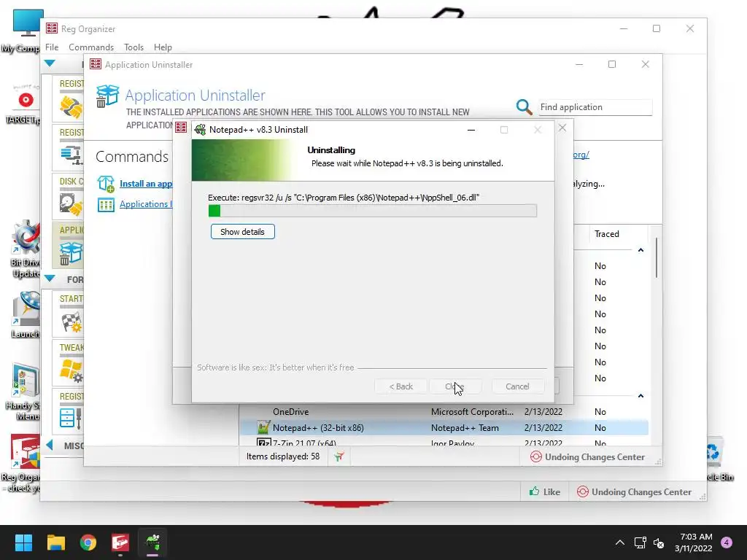Open the File menu in Reg Organizer
Screen dimensions: 747x560
[x=52, y=47]
